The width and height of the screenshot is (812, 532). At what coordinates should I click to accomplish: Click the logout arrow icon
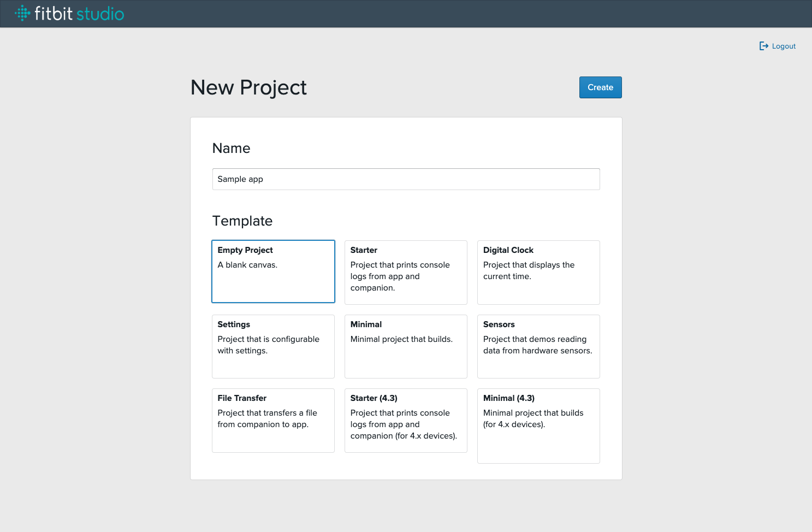(x=763, y=46)
